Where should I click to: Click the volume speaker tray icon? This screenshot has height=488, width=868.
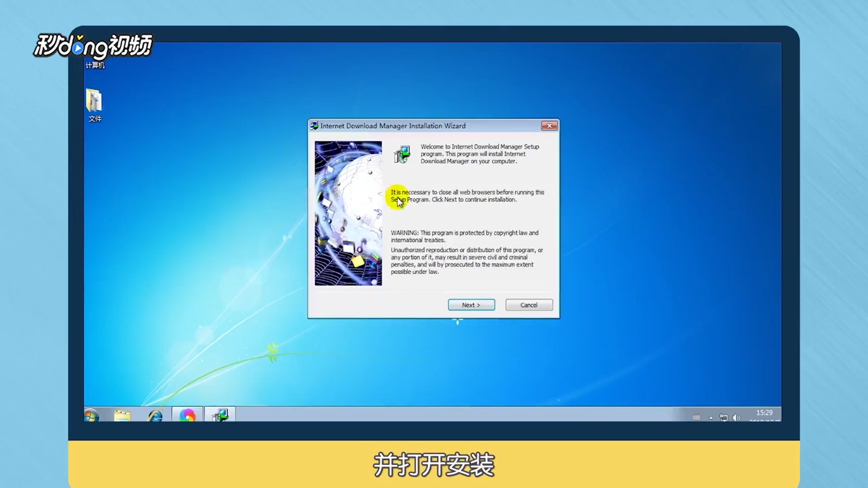pos(736,418)
